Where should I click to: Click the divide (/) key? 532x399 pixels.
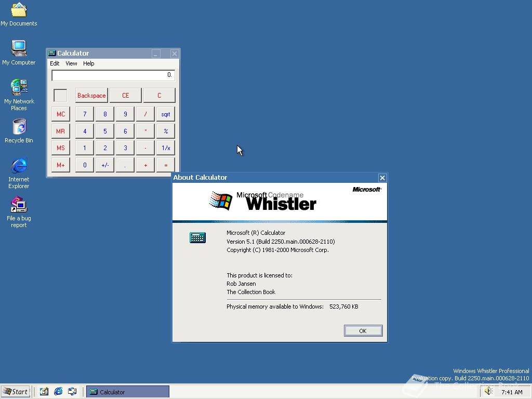coord(145,114)
